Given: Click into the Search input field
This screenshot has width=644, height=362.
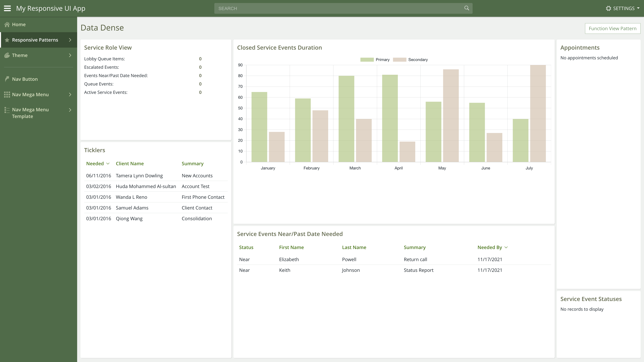Looking at the screenshot, I should (337, 9).
